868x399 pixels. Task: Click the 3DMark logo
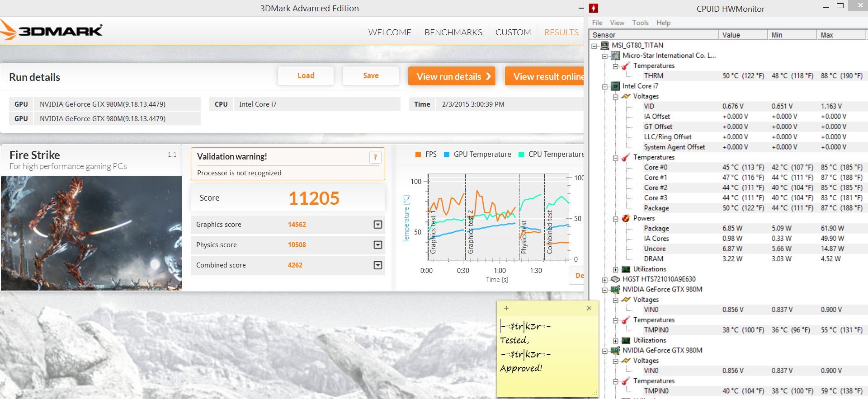click(52, 30)
